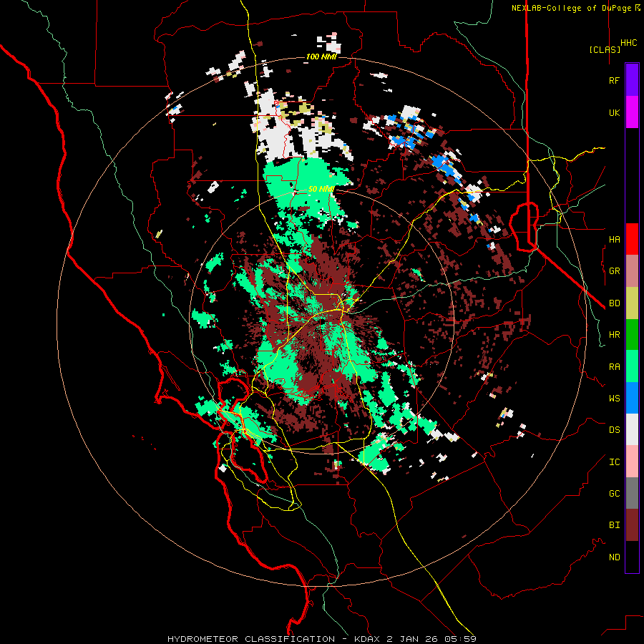Click the olive yellow BD legend swatch
The width and height of the screenshot is (644, 644).
coord(632,303)
